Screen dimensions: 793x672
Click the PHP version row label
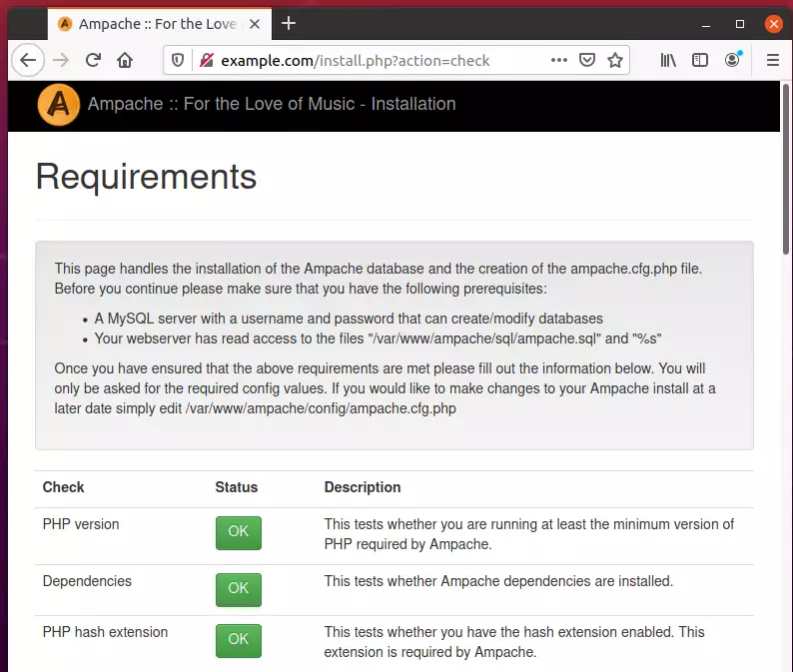tap(81, 524)
